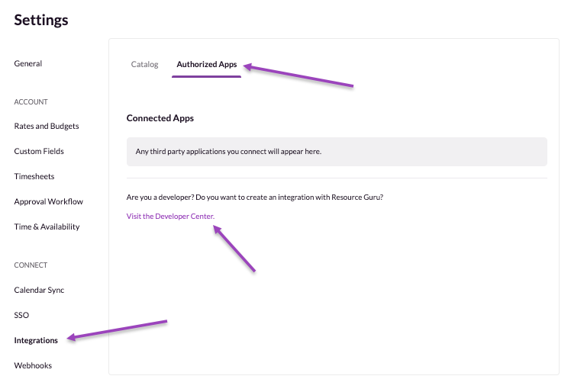
Task: Select the SSO sidebar item
Action: [21, 315]
